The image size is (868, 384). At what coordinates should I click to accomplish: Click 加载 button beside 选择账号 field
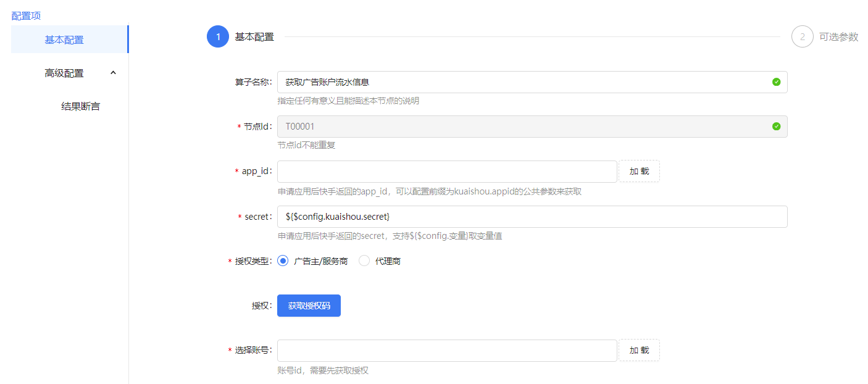[639, 350]
